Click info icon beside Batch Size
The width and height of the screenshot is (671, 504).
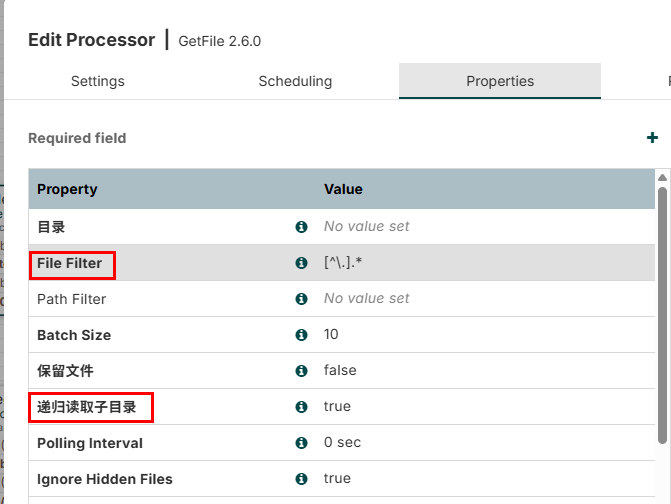coord(301,335)
